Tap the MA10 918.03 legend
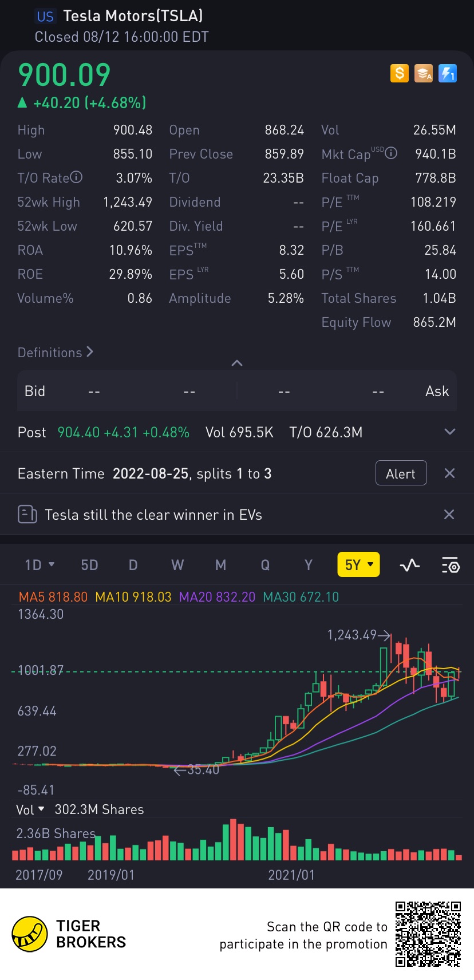 tap(133, 597)
